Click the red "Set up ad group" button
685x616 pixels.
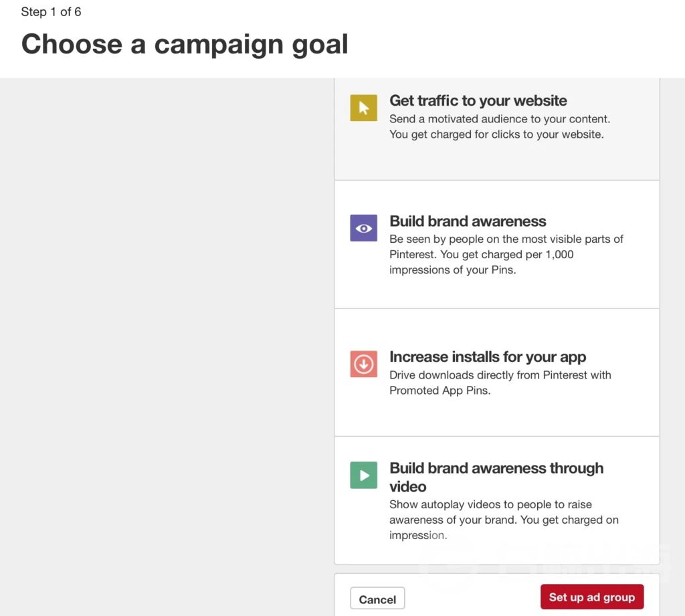click(591, 597)
